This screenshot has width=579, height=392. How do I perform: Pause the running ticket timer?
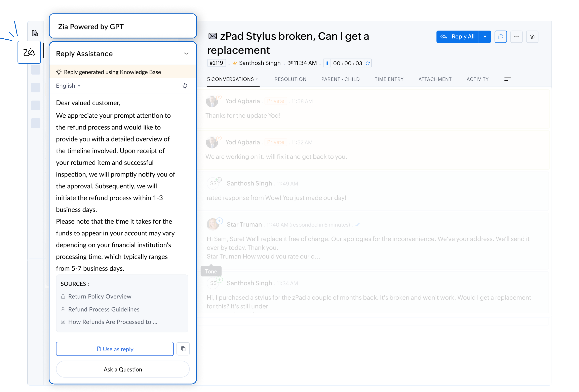[327, 63]
